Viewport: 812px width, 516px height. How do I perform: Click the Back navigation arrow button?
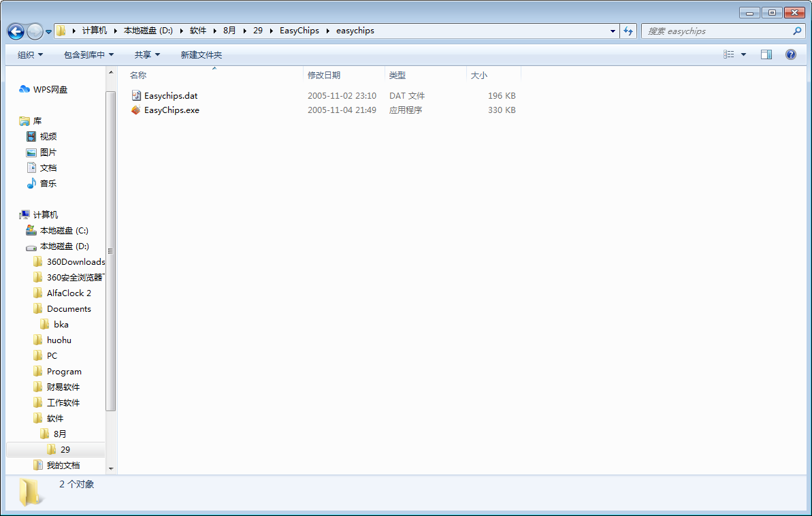click(x=16, y=31)
